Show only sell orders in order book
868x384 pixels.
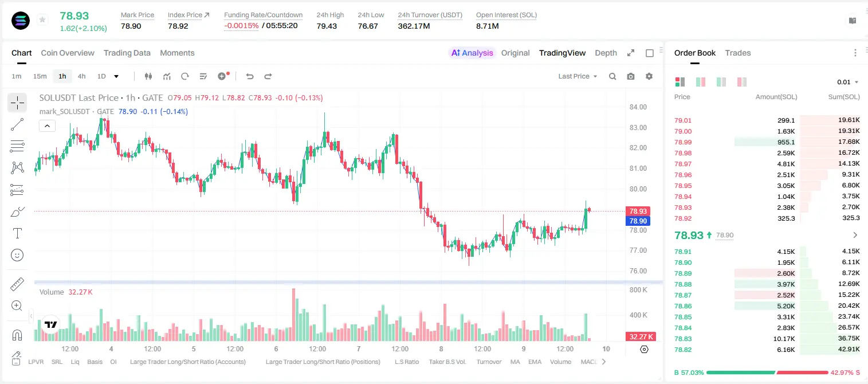pos(741,82)
